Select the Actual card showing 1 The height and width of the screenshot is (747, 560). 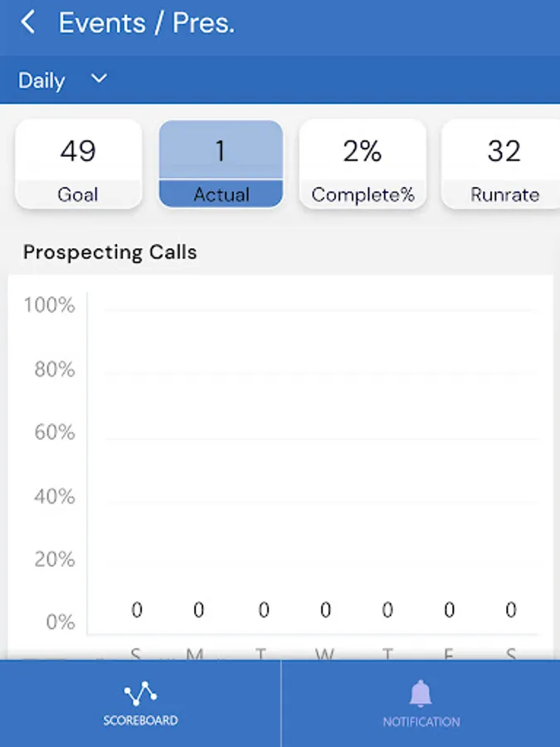[x=221, y=164]
